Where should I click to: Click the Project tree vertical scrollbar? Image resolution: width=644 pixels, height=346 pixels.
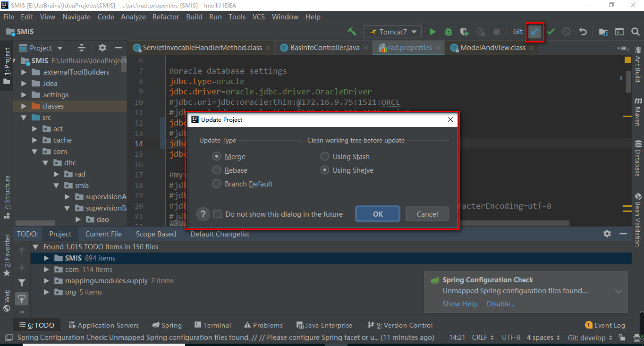click(x=124, y=63)
